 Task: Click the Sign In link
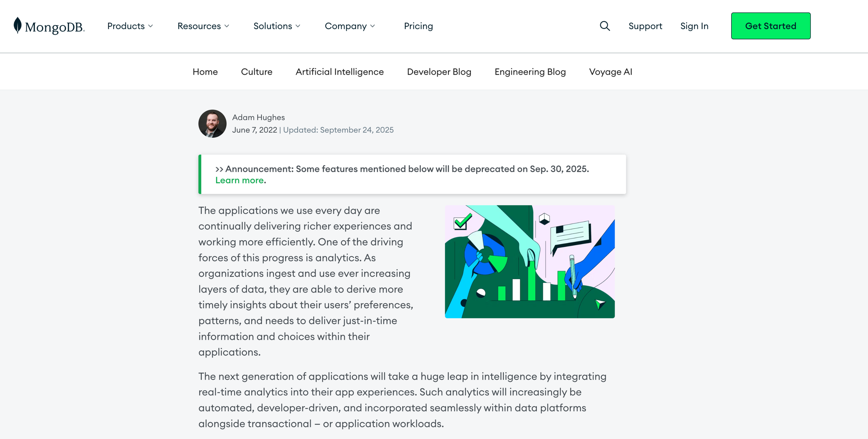(694, 26)
